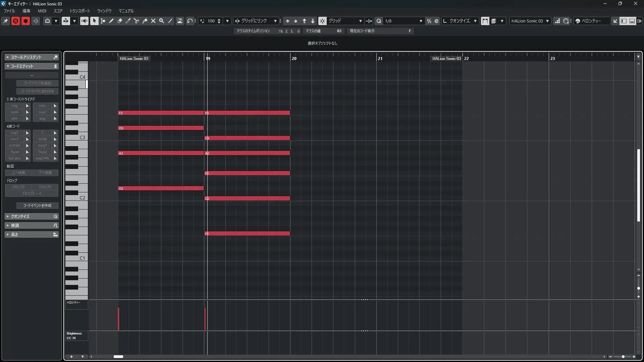Viewport: 644px width, 362px height.
Task: Select the Erase tool
Action: (120, 21)
